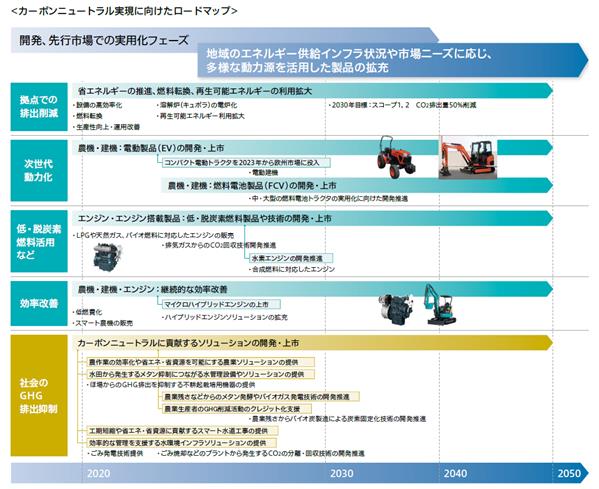Screen dimensions: 599x489
Task: Click the 燃料転換 bullet
Action: (87, 116)
